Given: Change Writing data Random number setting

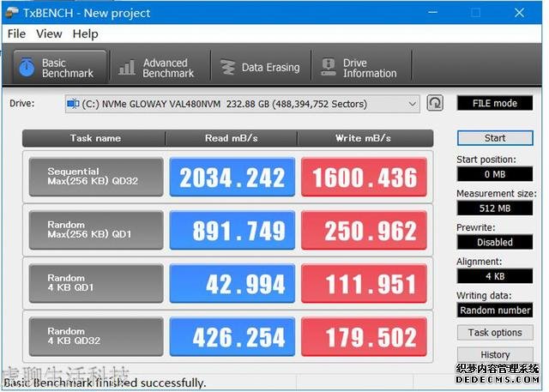Looking at the screenshot, I should (495, 311).
